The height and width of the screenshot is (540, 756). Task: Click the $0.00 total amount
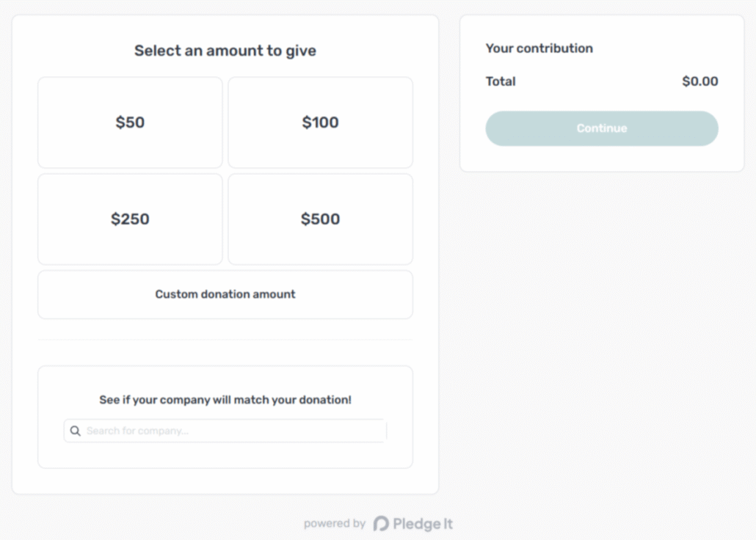click(699, 81)
